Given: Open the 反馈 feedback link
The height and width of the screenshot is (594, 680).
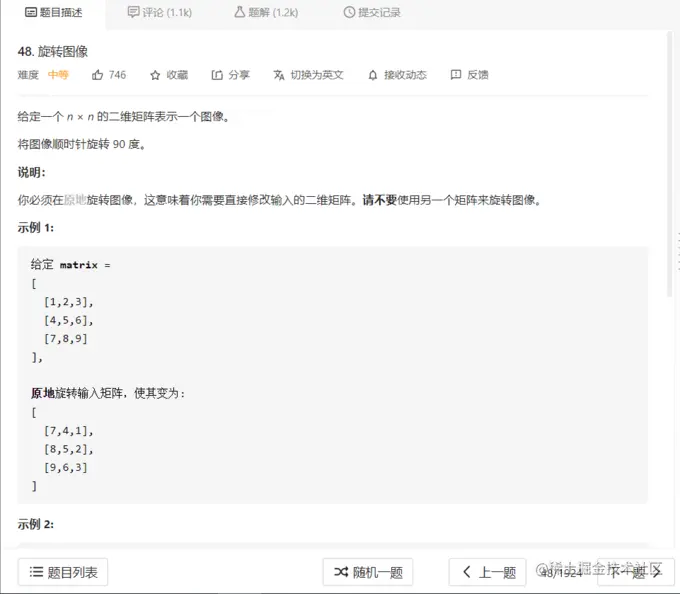Looking at the screenshot, I should 478,75.
